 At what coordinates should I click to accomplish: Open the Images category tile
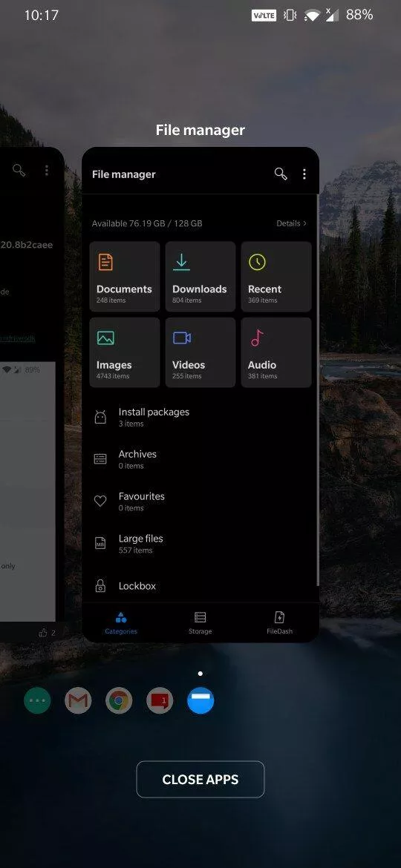[x=125, y=352]
